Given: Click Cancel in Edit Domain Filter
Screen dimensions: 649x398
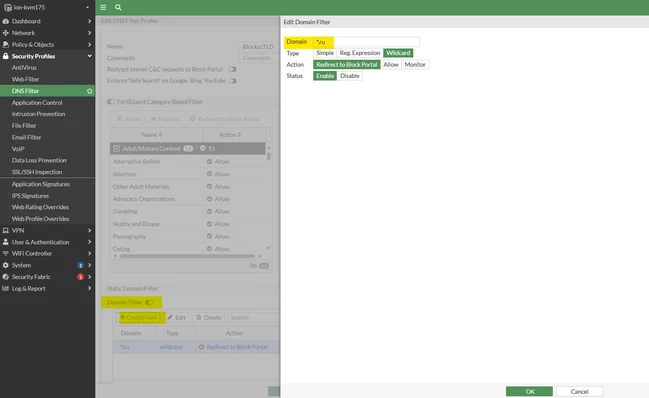Looking at the screenshot, I should (x=579, y=391).
